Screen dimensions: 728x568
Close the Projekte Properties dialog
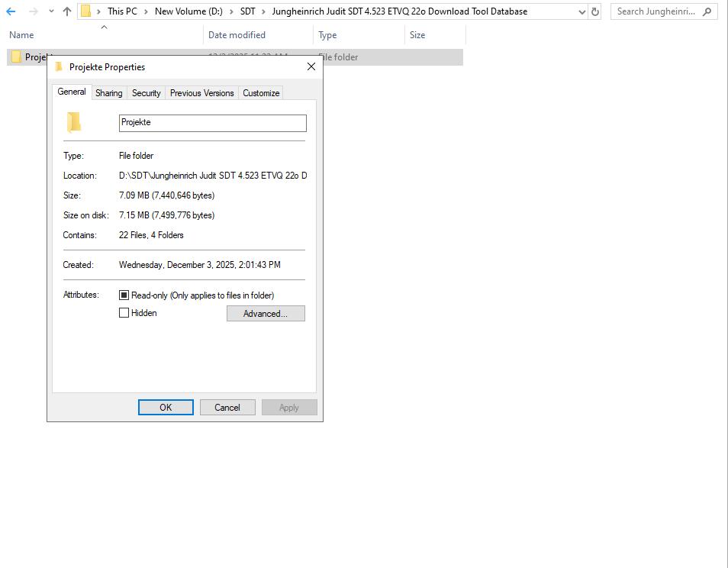pyautogui.click(x=311, y=66)
